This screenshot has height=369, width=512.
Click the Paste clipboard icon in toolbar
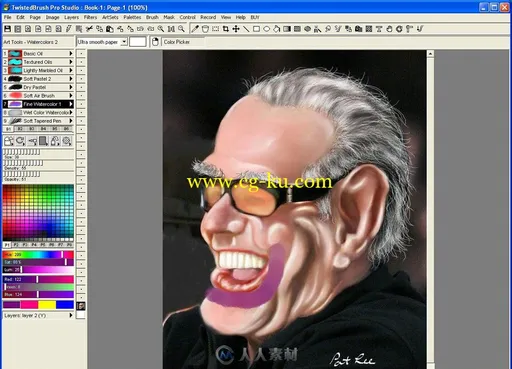[x=110, y=29]
